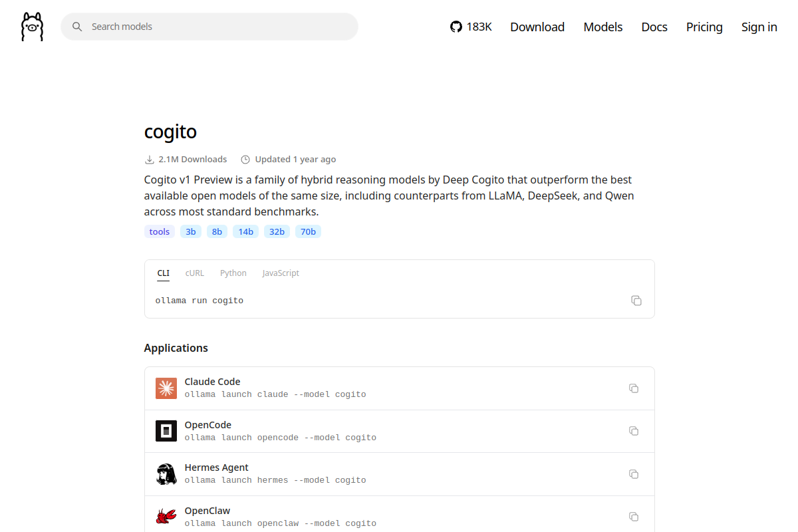Click the download icon next to 2.1M Downloads
Viewport: 798px width, 532px height.
tap(149, 160)
